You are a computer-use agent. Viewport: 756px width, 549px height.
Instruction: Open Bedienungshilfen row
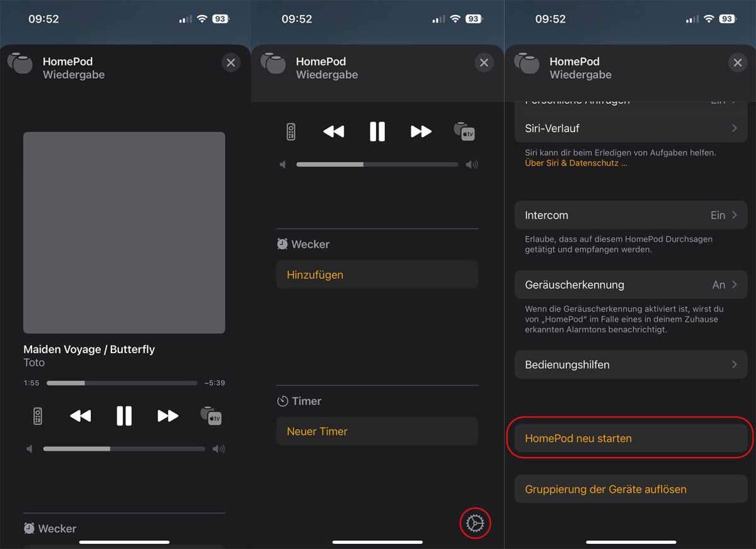(631, 365)
